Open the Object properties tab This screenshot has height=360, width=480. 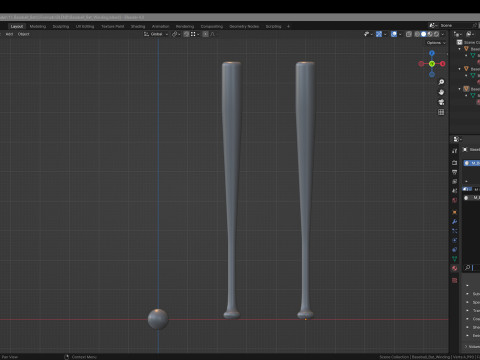[x=455, y=212]
